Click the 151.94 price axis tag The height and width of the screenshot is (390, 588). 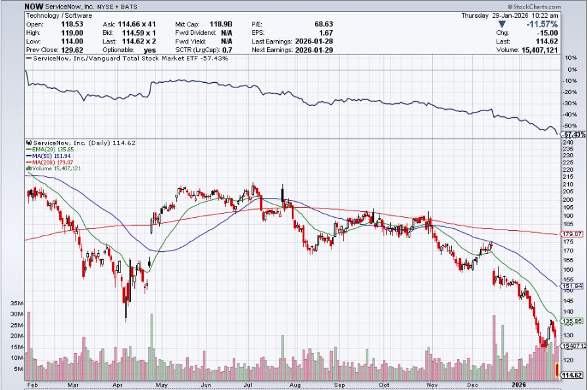tap(572, 286)
